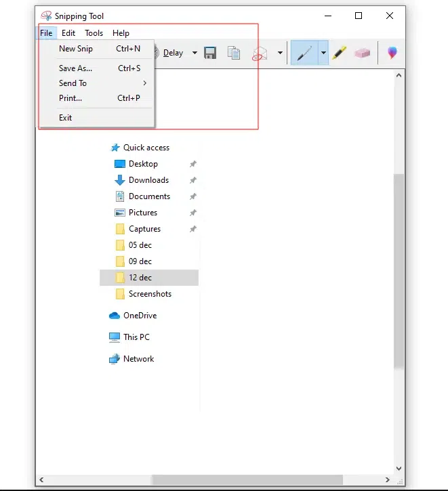Image resolution: width=448 pixels, height=491 pixels.
Task: Click the Network label
Action: tap(138, 359)
